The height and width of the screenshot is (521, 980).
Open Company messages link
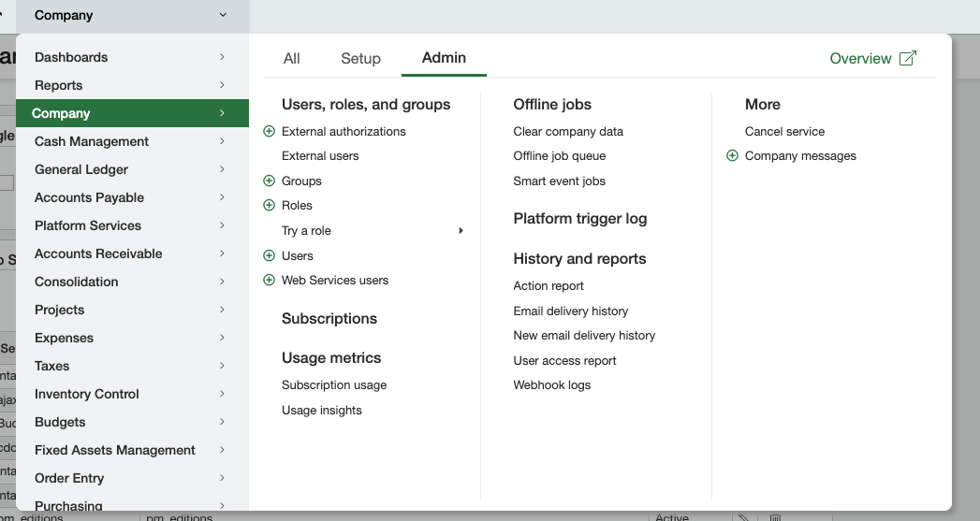(800, 155)
